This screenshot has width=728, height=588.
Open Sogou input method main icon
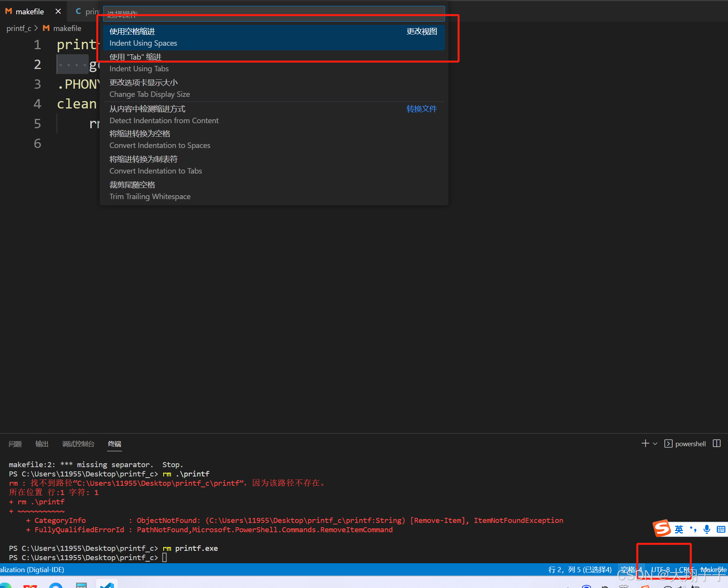[x=661, y=528]
